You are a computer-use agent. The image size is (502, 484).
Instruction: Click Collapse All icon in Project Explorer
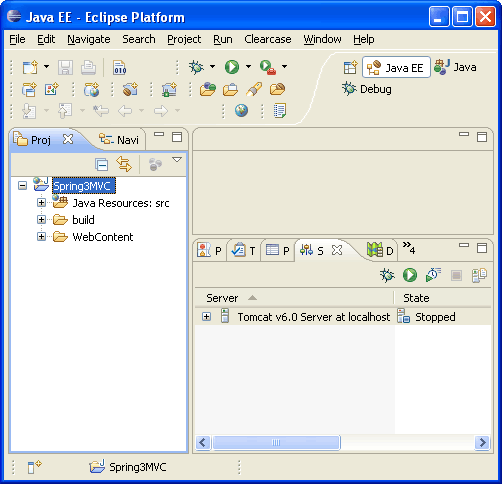(x=101, y=164)
